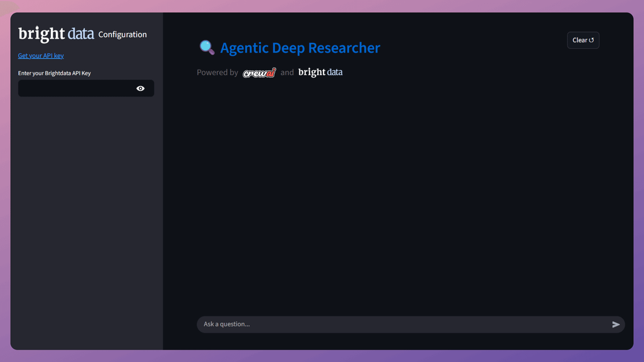Click the Clear button

tap(583, 40)
